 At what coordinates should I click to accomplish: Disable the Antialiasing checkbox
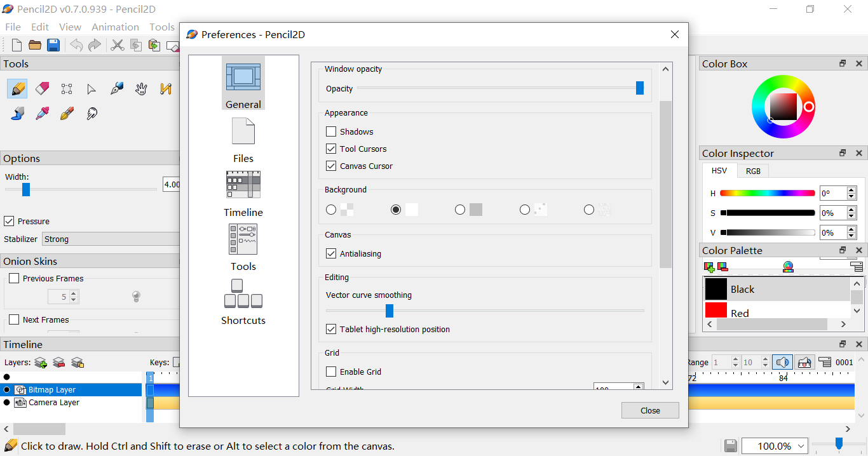point(331,253)
